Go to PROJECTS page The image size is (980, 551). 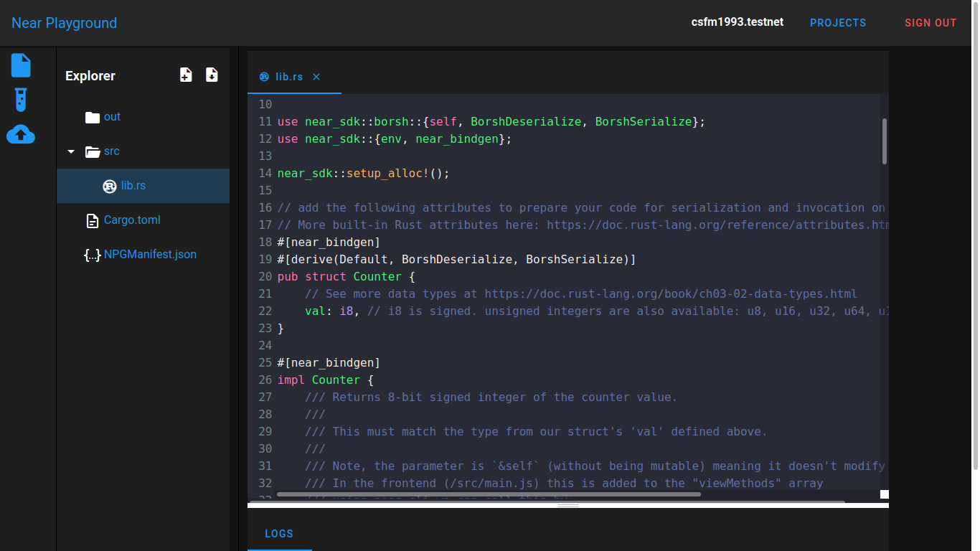[x=838, y=23]
